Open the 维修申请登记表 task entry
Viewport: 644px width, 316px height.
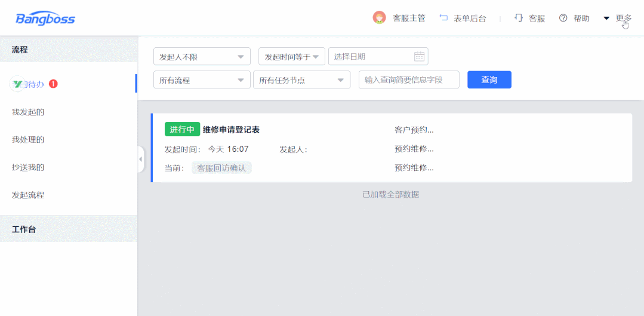231,130
